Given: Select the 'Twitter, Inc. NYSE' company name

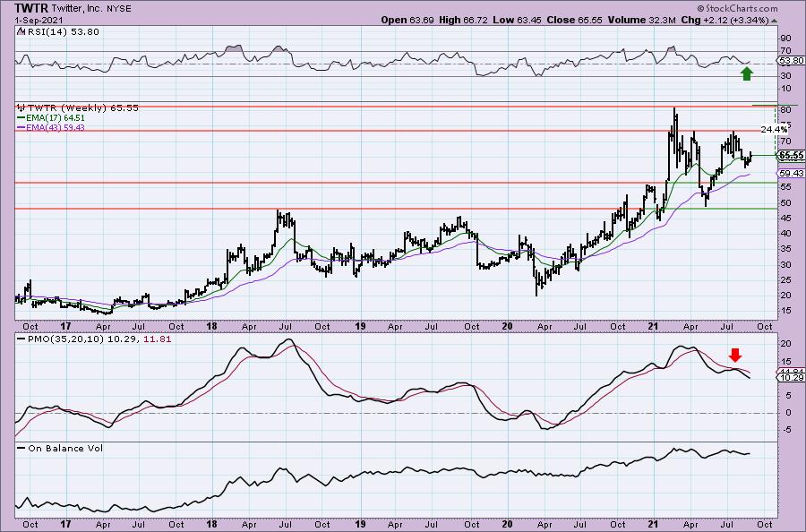Looking at the screenshot, I should (x=91, y=9).
